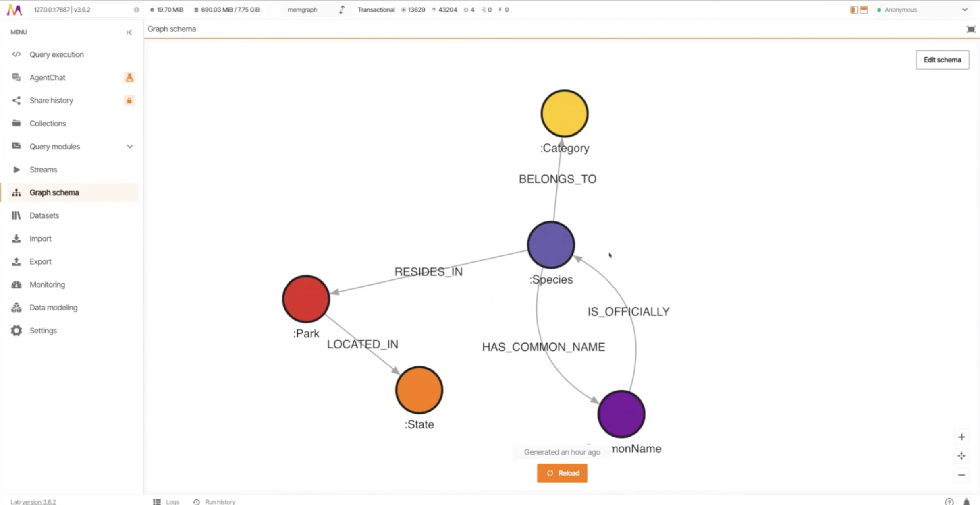Click the Edit schema button
Image resolution: width=980 pixels, height=505 pixels.
coord(942,60)
